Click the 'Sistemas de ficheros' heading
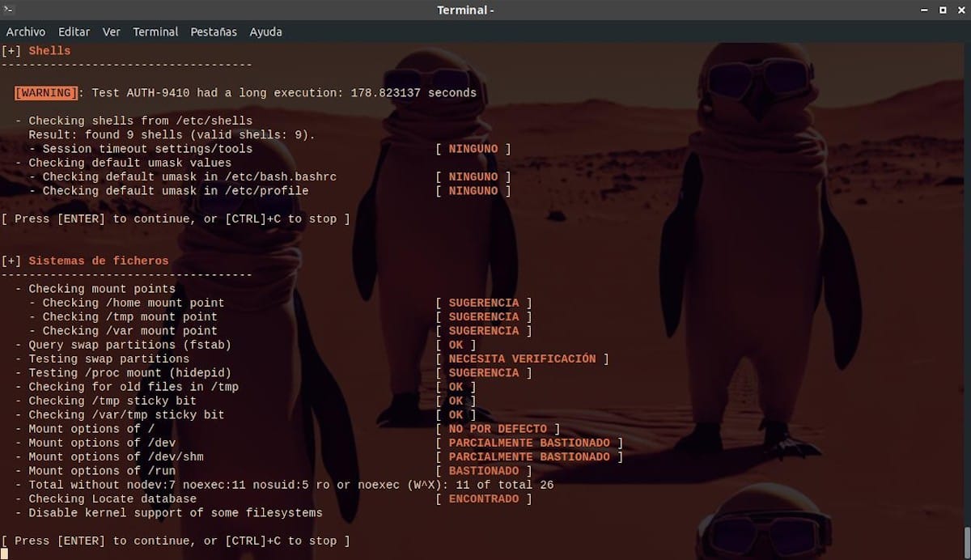 click(99, 261)
